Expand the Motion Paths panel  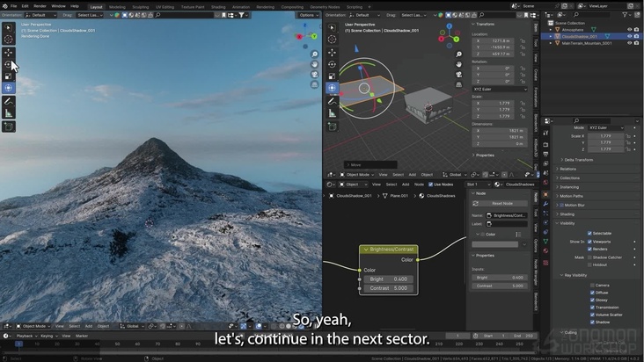(569, 196)
